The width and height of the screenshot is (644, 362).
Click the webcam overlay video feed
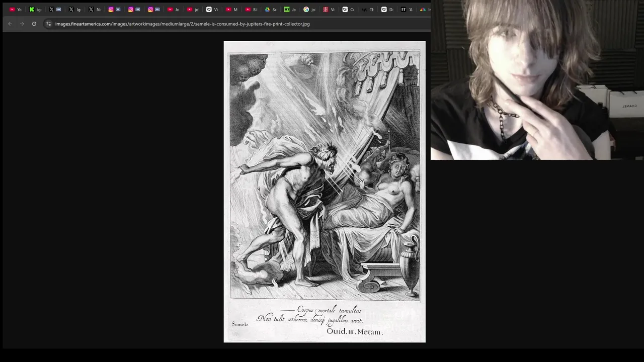coord(537,80)
